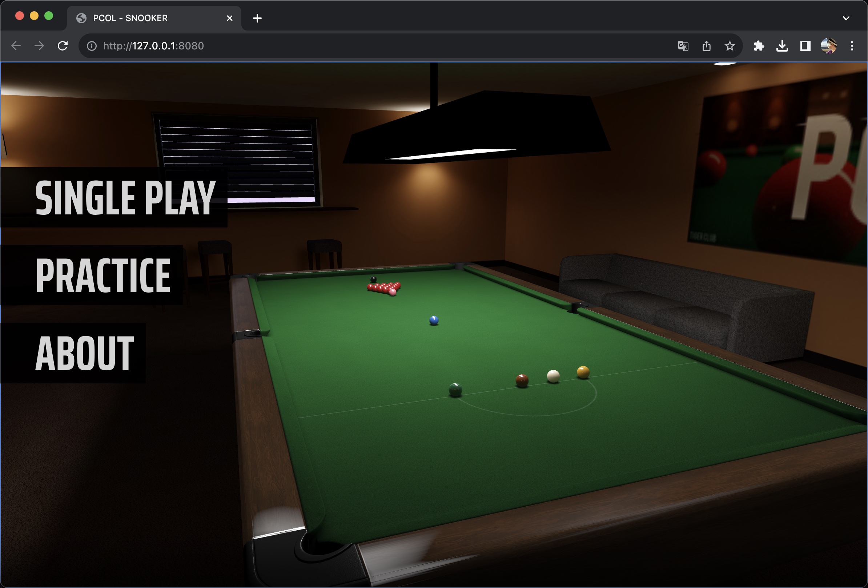The image size is (868, 588).
Task: Choose the PRACTICE menu option
Action: (103, 275)
